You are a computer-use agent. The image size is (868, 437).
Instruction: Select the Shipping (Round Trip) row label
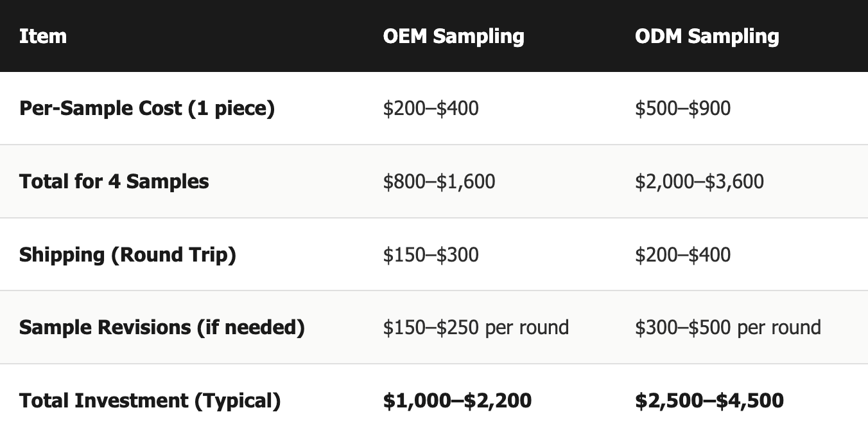[128, 255]
